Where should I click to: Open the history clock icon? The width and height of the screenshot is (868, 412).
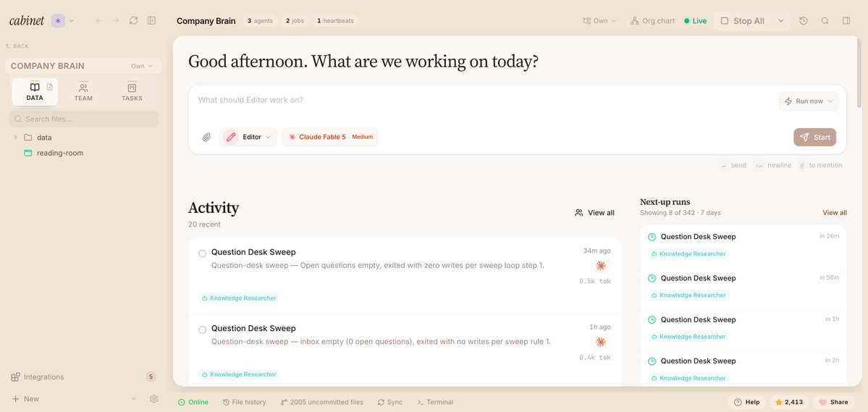pyautogui.click(x=804, y=21)
